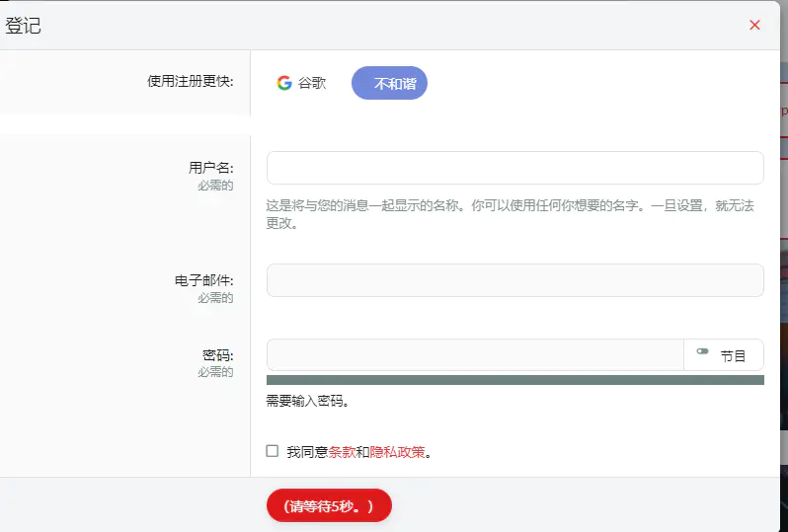Click the Google 'G' logo icon
788x532 pixels.
pos(284,83)
